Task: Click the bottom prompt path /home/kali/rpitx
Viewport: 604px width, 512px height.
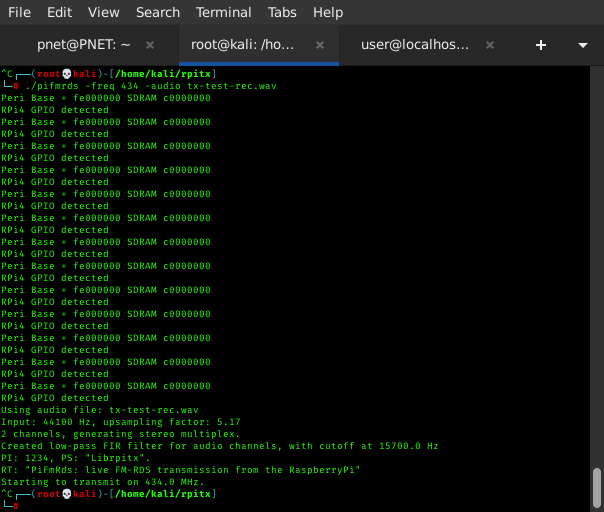Action: (163, 494)
